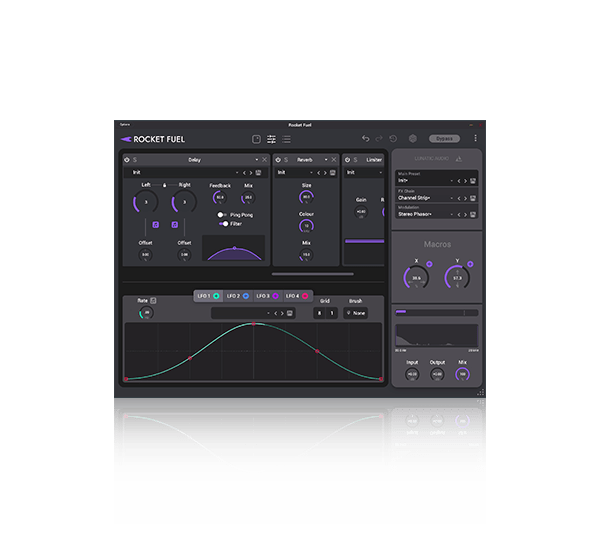
Task: Switch to the list view icon
Action: pyautogui.click(x=286, y=139)
